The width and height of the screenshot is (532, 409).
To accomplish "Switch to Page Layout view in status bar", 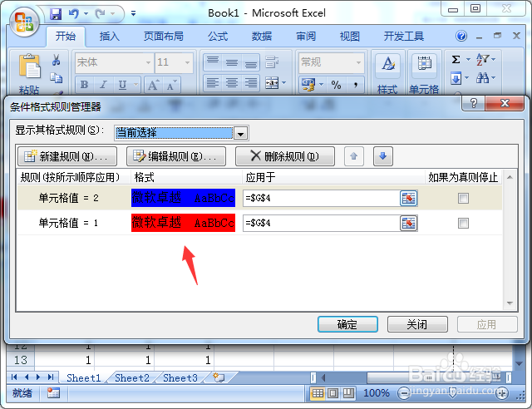I will pos(333,393).
